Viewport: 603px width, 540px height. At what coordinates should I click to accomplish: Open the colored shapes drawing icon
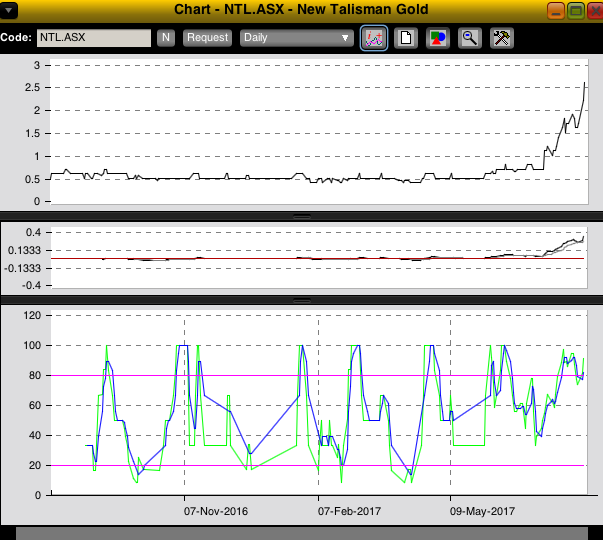point(438,38)
